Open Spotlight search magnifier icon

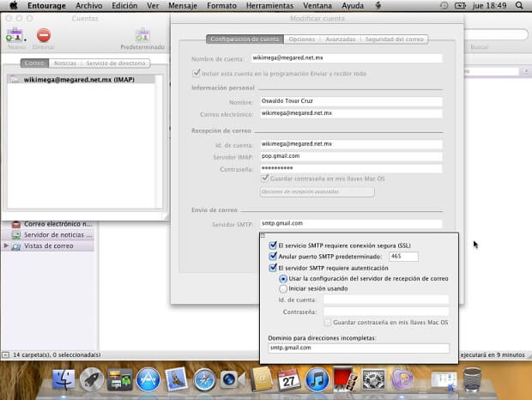point(519,5)
